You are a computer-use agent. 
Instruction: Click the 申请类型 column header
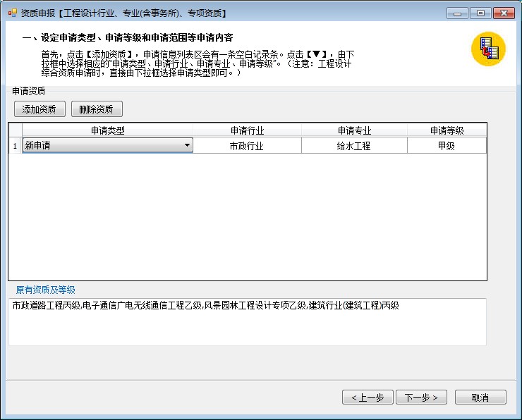[x=107, y=130]
